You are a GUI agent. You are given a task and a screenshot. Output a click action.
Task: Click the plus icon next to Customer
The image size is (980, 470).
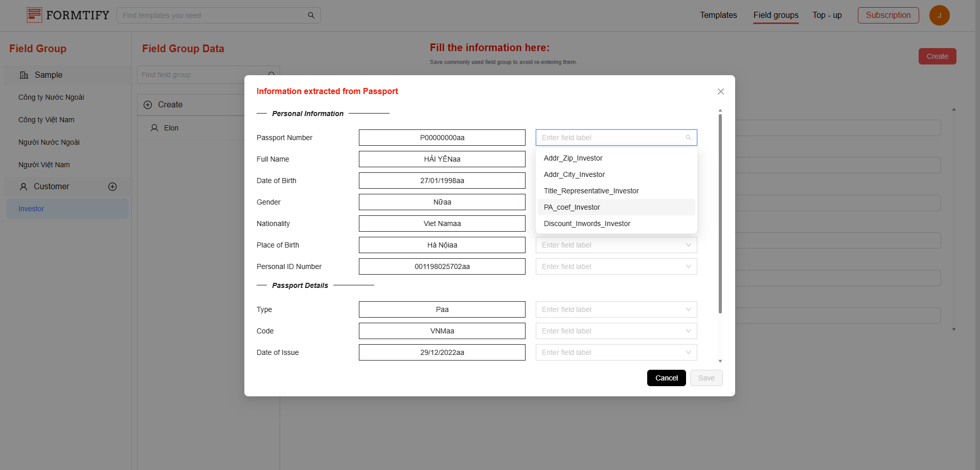pos(112,187)
